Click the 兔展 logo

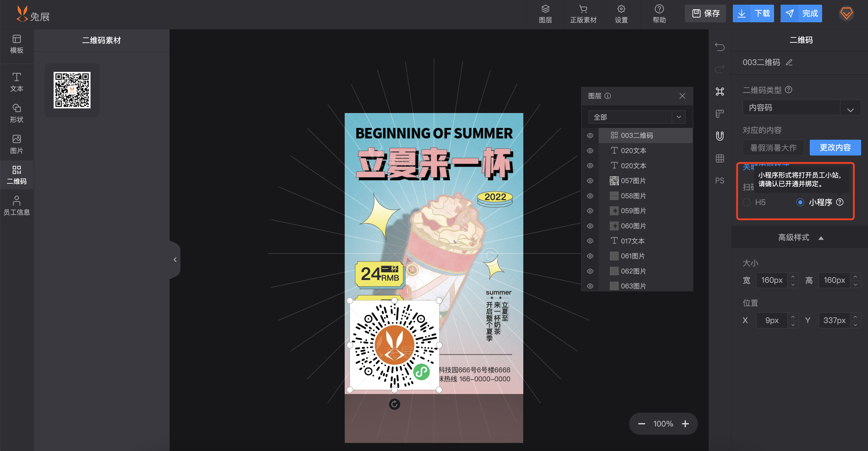(x=33, y=14)
